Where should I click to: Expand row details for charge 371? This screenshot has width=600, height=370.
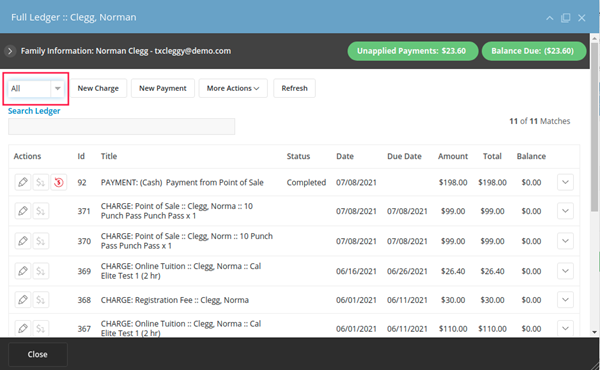pyautogui.click(x=565, y=211)
